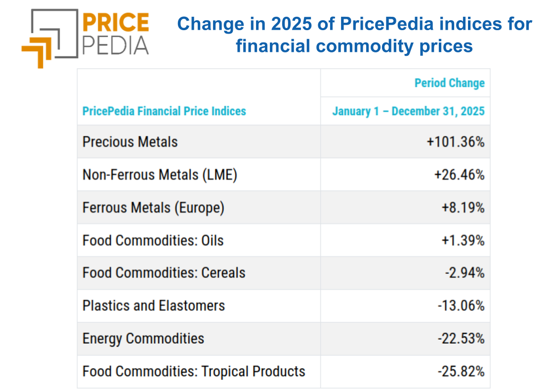This screenshot has width=554, height=392.
Task: Select the Ferrous Metals (Europe) row
Action: pos(153,208)
